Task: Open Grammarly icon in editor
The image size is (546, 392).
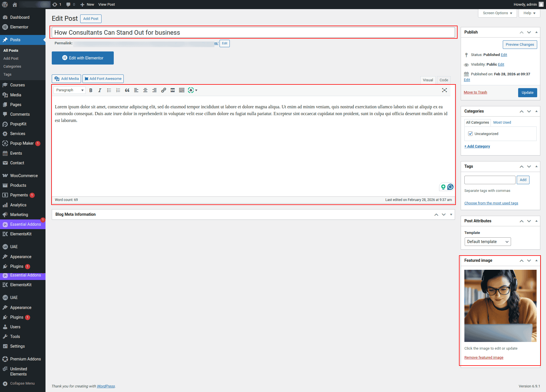Action: point(450,187)
